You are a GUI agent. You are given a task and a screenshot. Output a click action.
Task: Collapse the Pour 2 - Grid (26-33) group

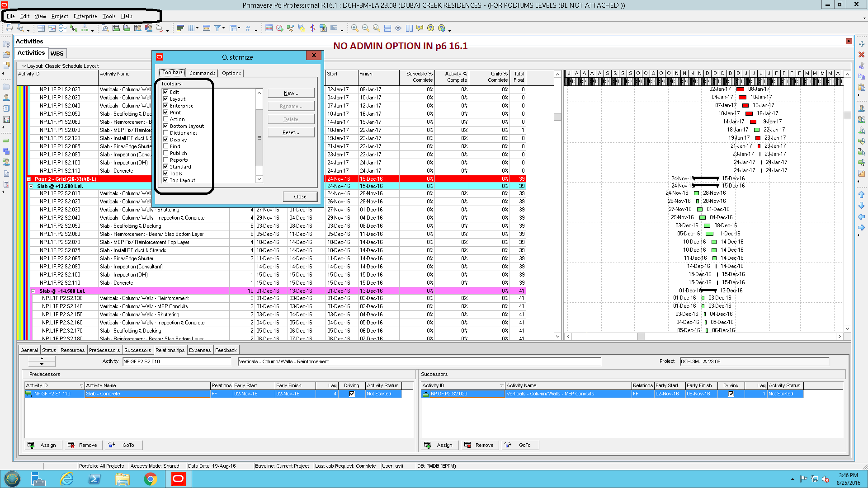[28, 179]
